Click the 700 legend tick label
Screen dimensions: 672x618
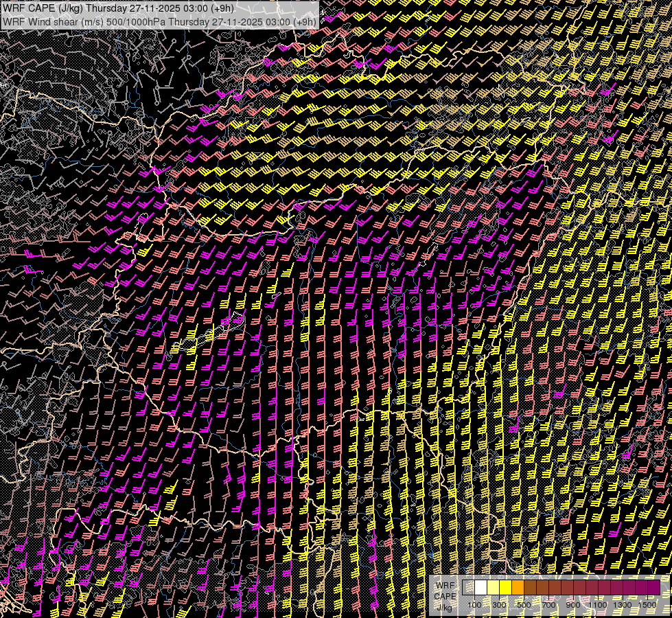click(548, 604)
